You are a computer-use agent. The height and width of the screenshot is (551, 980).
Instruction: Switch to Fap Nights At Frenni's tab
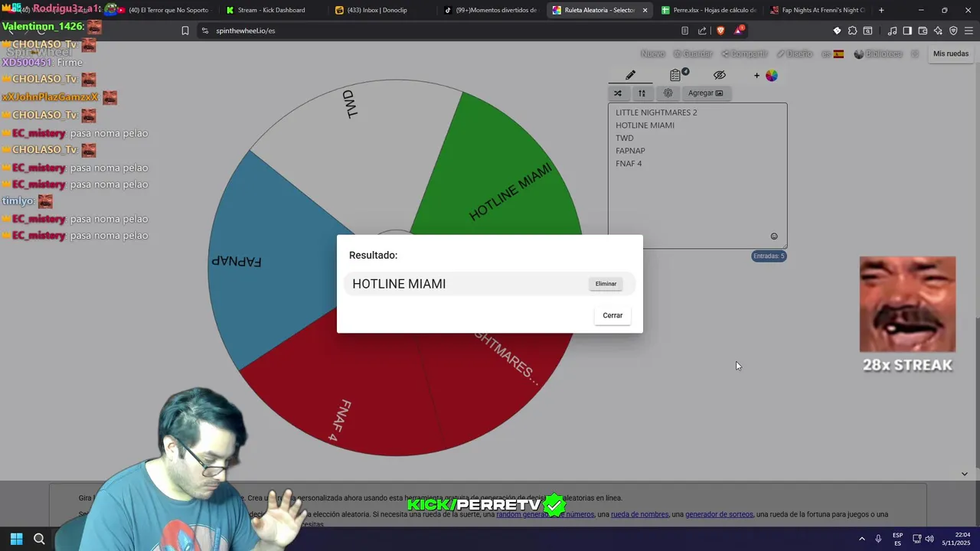coord(818,10)
